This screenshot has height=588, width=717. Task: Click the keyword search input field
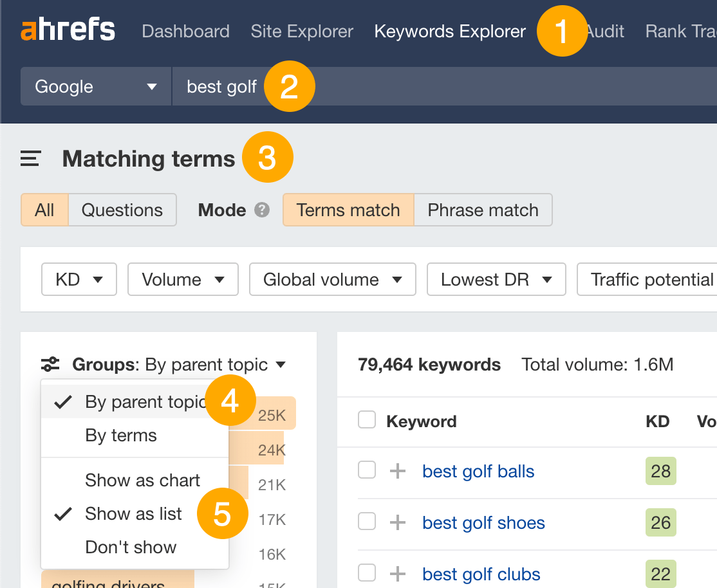[445, 86]
